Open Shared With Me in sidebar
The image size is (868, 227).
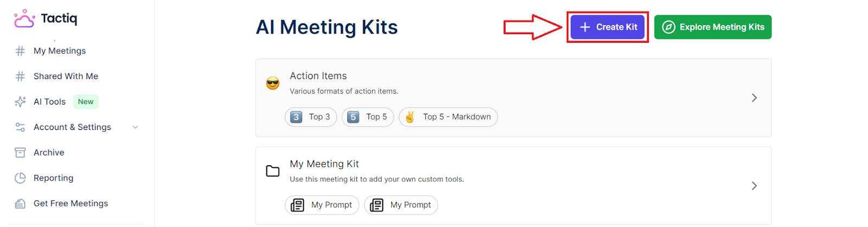66,76
